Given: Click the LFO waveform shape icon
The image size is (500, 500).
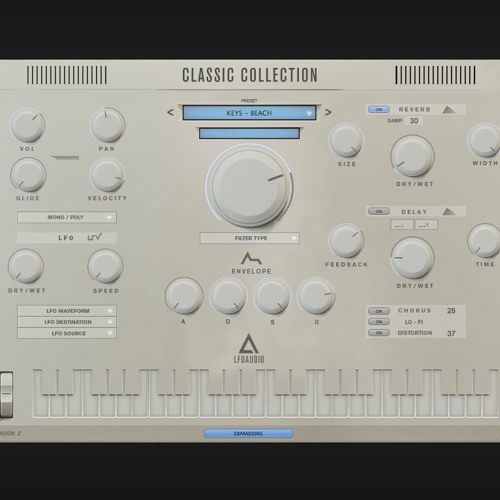Looking at the screenshot, I should pos(95,237).
